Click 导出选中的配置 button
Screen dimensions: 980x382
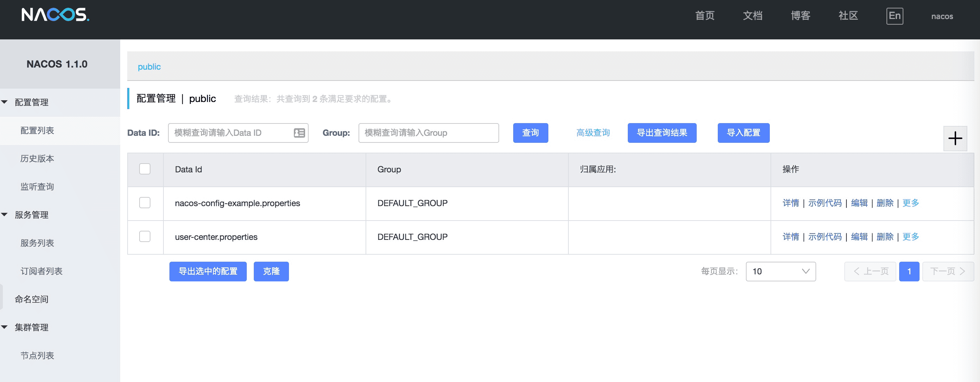208,271
